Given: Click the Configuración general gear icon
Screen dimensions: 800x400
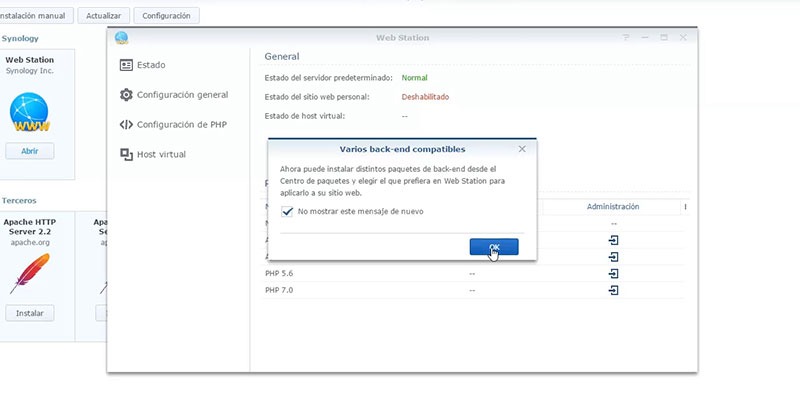Looking at the screenshot, I should (126, 95).
